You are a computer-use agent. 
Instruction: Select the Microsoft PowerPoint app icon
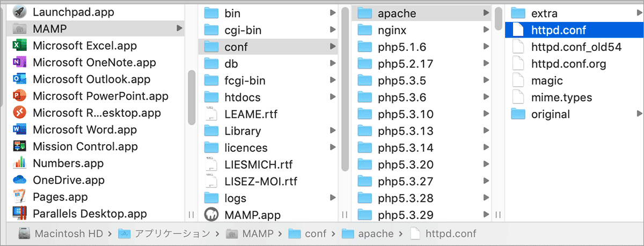click(x=20, y=96)
